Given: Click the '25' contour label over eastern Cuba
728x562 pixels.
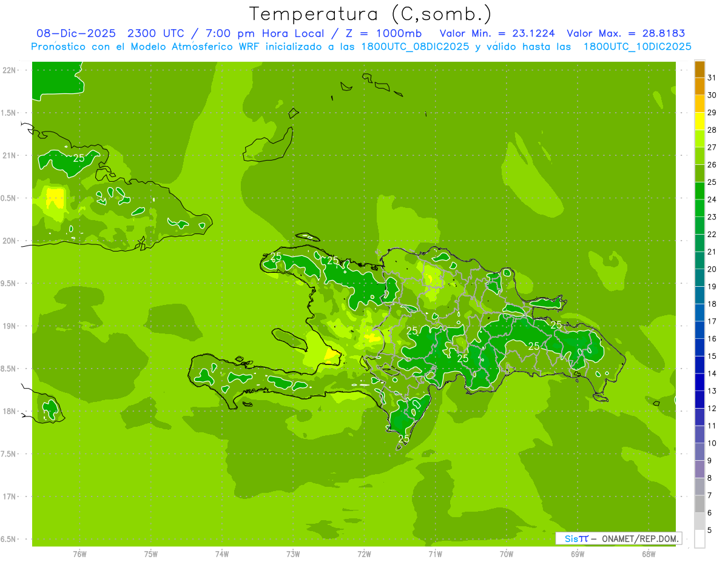Looking at the screenshot, I should (79, 158).
